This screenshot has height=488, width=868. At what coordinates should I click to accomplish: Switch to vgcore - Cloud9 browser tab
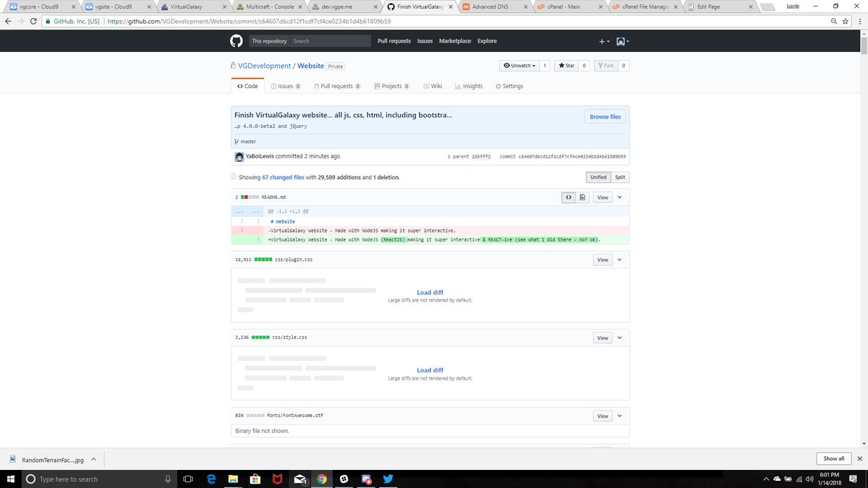tap(41, 7)
